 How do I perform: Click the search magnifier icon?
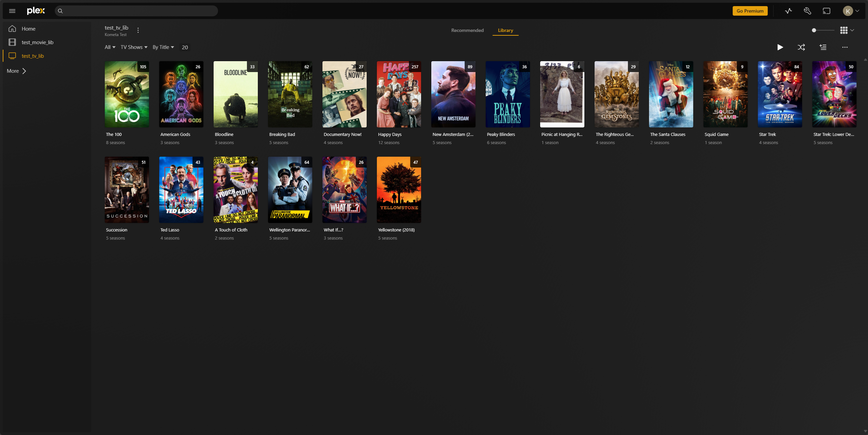pos(60,11)
